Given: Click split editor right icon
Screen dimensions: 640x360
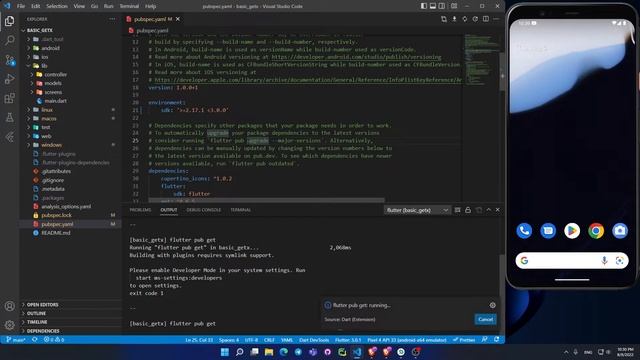Looking at the screenshot, I should [486, 19].
